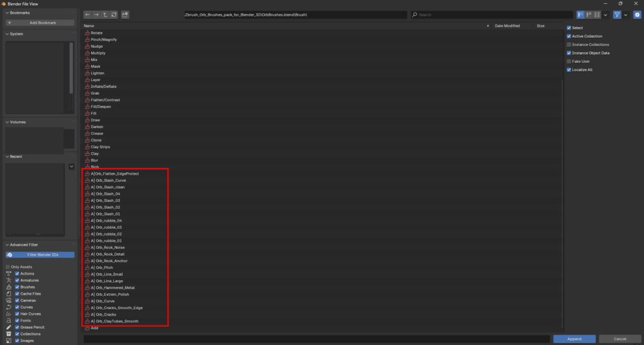Click the Search input field
Screen dimensions: 644x345
coord(492,15)
